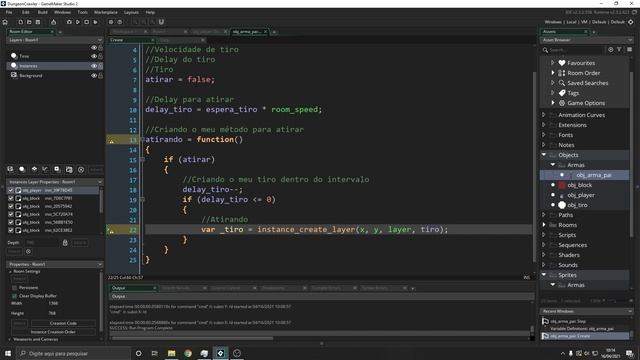The width and height of the screenshot is (640, 360).
Task: Open a project via toolbar folder icon
Action: 29,22
